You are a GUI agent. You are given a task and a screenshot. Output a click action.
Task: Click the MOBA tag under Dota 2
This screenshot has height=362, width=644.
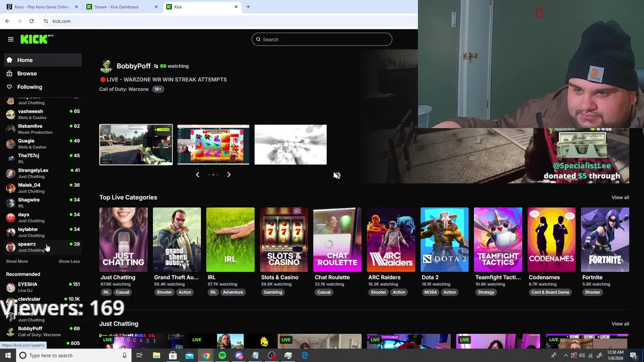pos(431,292)
